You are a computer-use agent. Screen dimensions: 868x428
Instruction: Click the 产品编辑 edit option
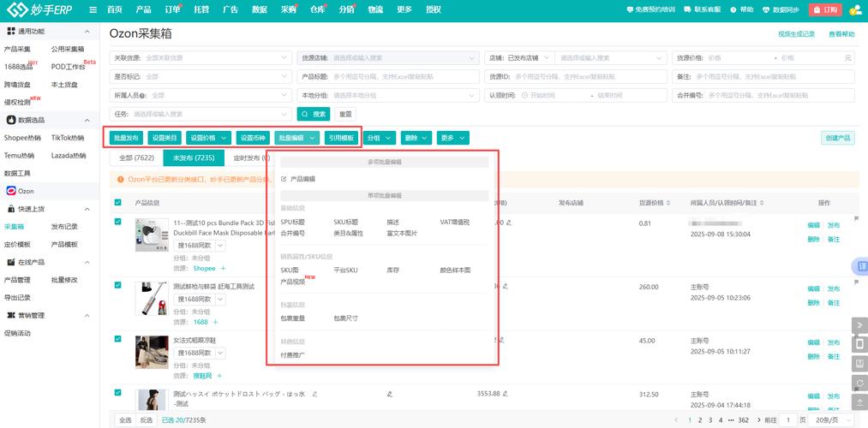click(x=298, y=179)
